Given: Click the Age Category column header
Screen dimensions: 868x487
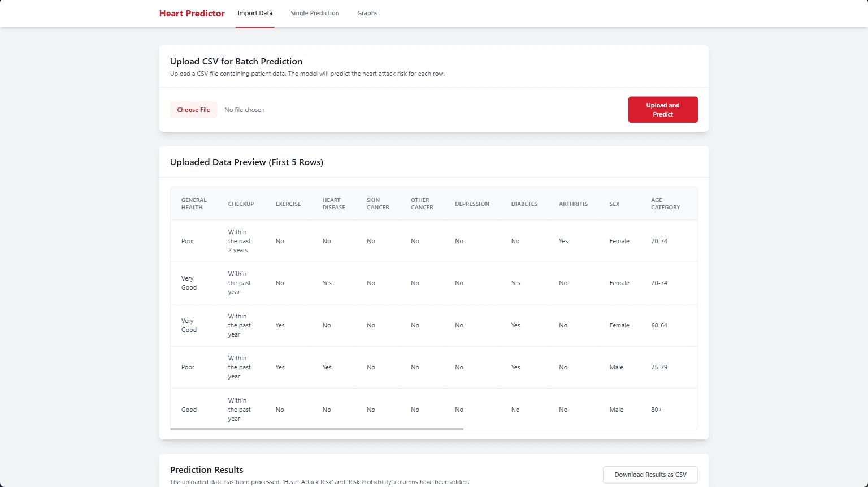Looking at the screenshot, I should click(666, 204).
